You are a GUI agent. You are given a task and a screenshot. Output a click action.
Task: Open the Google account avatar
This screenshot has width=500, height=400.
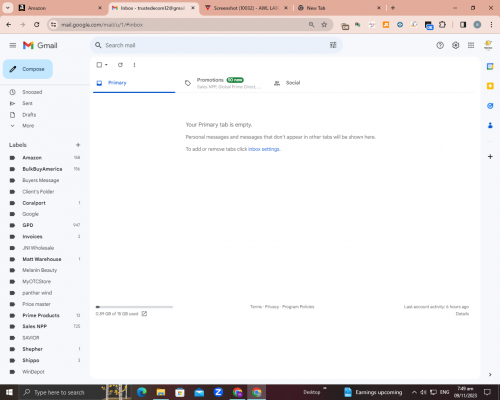pyautogui.click(x=488, y=45)
